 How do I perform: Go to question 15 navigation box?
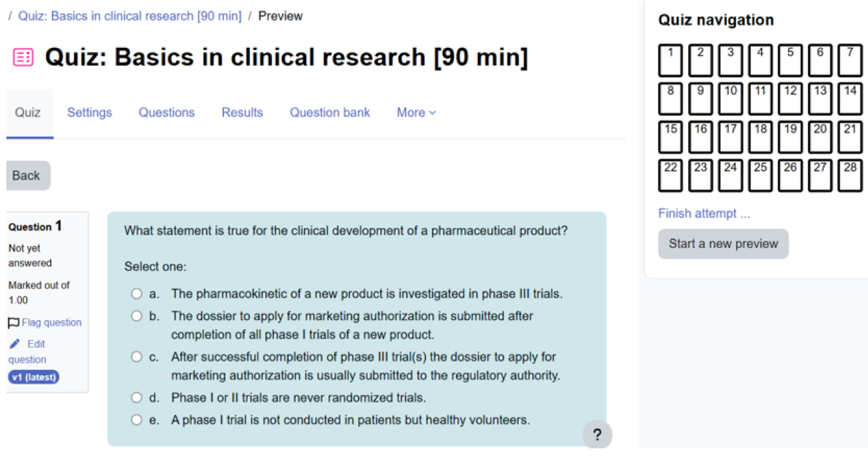[671, 137]
